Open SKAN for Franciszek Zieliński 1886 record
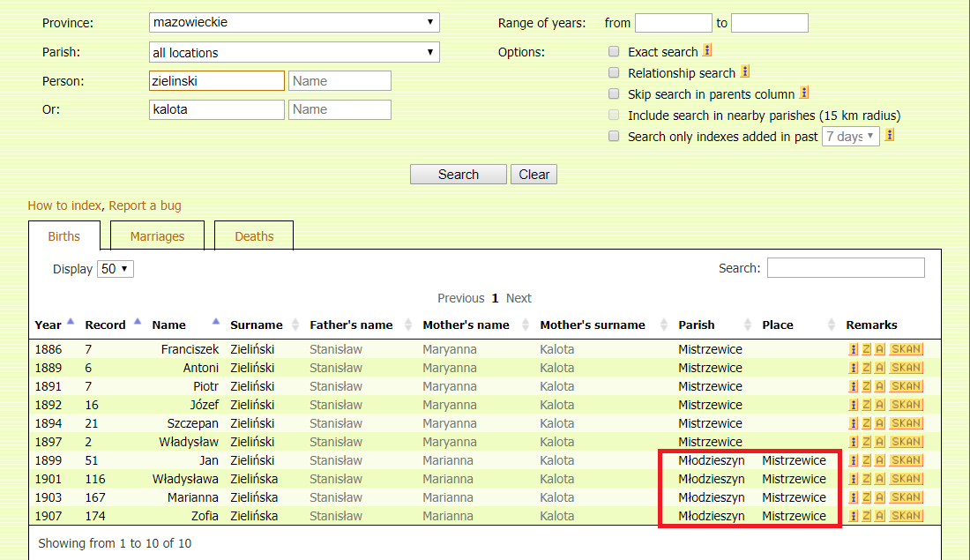This screenshot has height=560, width=970. click(x=906, y=349)
